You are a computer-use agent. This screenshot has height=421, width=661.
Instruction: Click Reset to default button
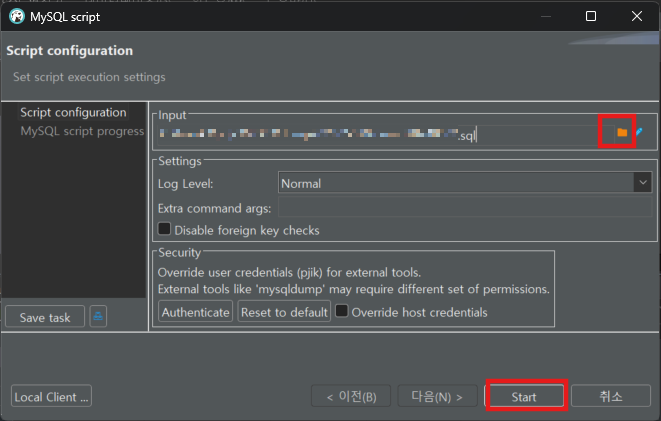pos(284,311)
